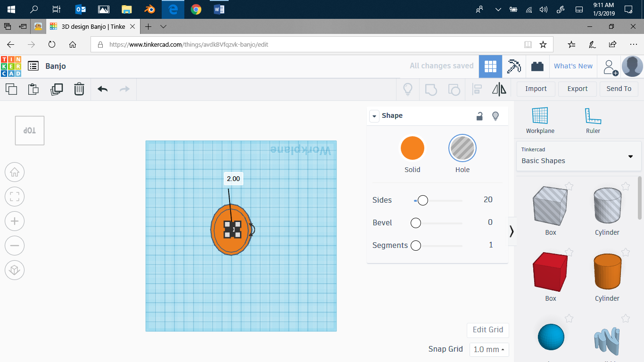
Task: Open the Basic Shapes library dropdown
Action: (x=579, y=156)
